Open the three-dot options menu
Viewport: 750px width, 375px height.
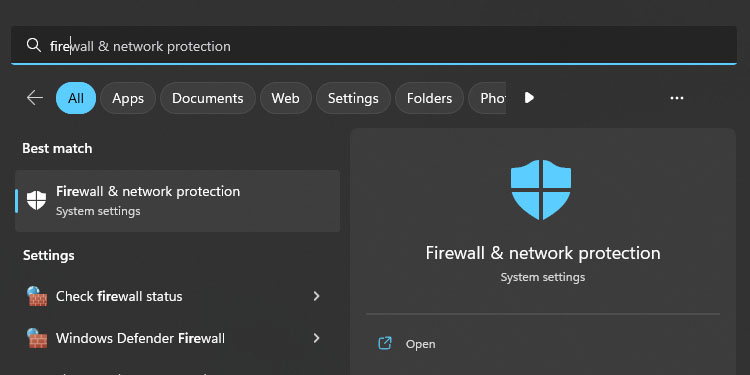677,98
